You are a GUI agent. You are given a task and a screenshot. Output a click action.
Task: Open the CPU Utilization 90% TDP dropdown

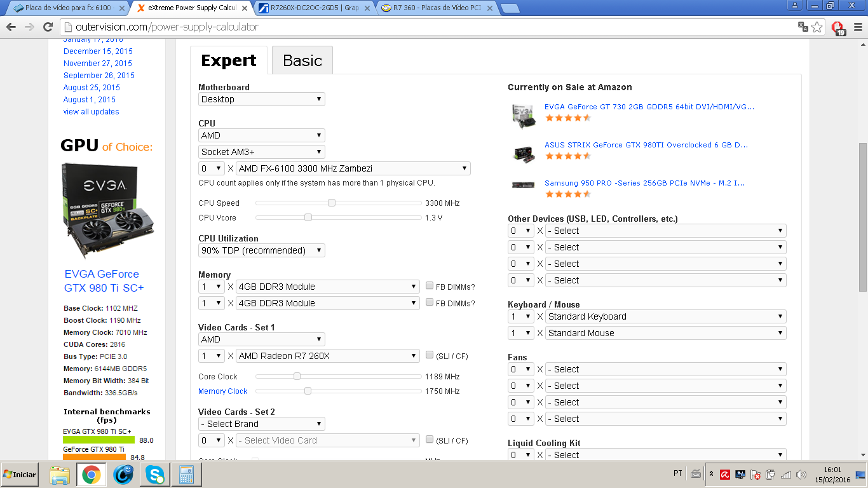coord(262,250)
